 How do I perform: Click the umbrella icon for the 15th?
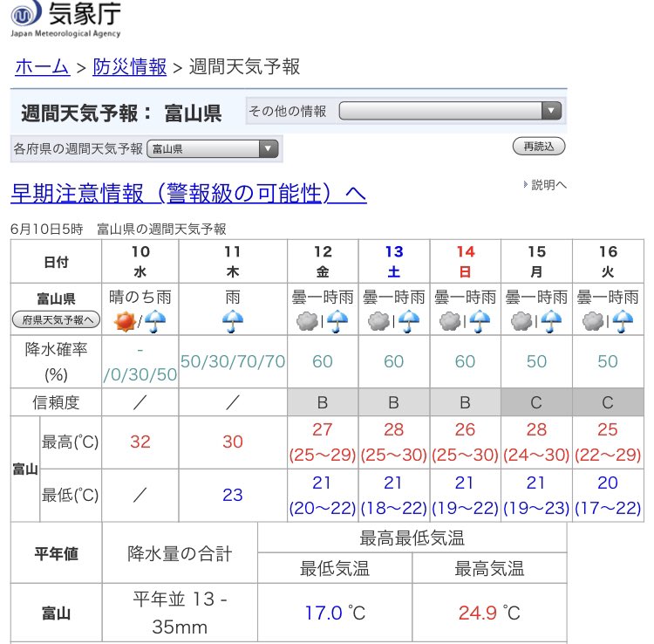(x=551, y=321)
